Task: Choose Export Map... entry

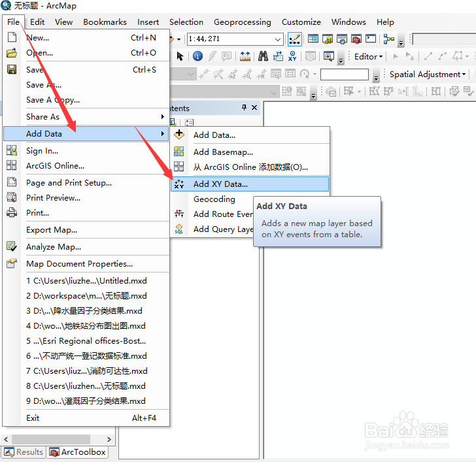Action: 86,229
